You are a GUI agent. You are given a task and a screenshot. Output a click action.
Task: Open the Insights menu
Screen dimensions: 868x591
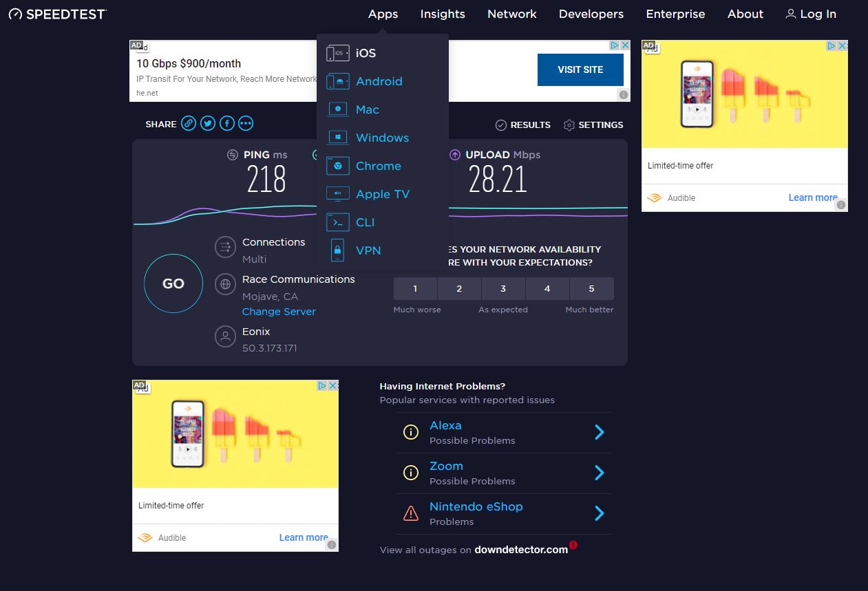[443, 14]
